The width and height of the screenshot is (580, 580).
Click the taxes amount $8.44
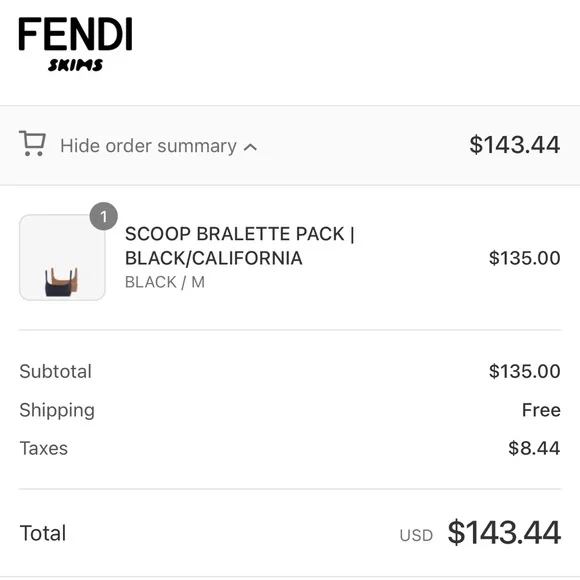click(x=534, y=448)
